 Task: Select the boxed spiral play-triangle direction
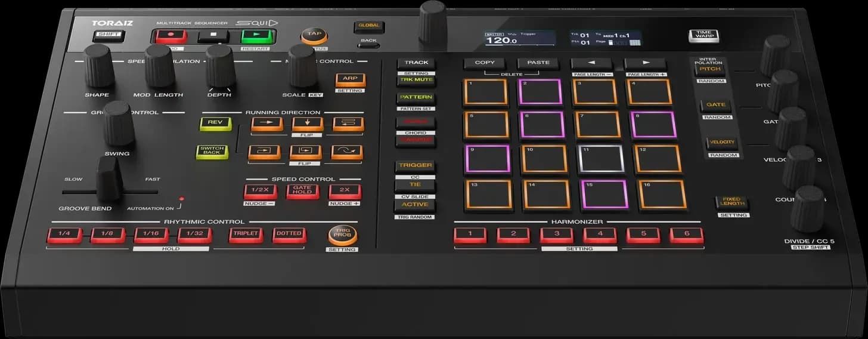(306, 152)
